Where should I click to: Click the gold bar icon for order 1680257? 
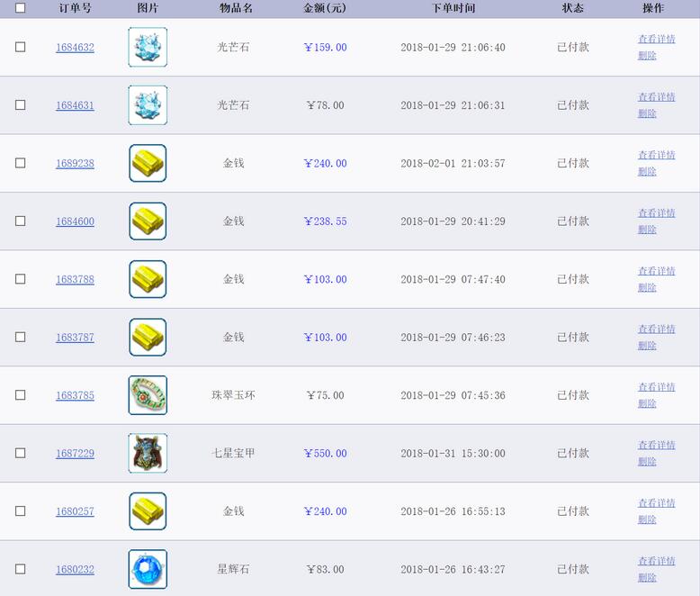[148, 511]
